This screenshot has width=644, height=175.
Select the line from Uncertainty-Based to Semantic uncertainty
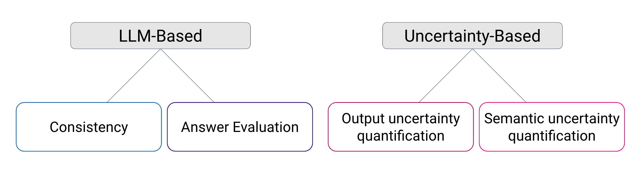click(x=499, y=75)
